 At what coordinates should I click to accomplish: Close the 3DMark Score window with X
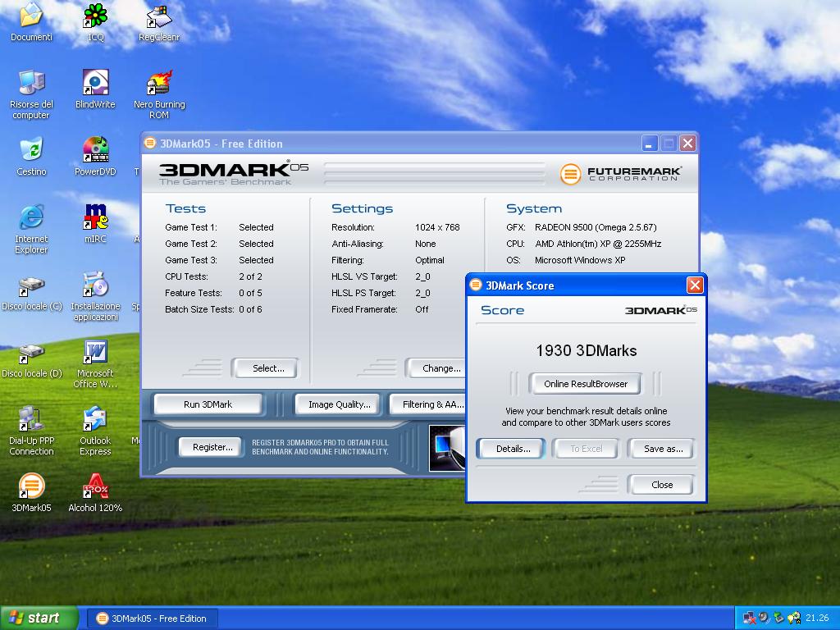[695, 285]
